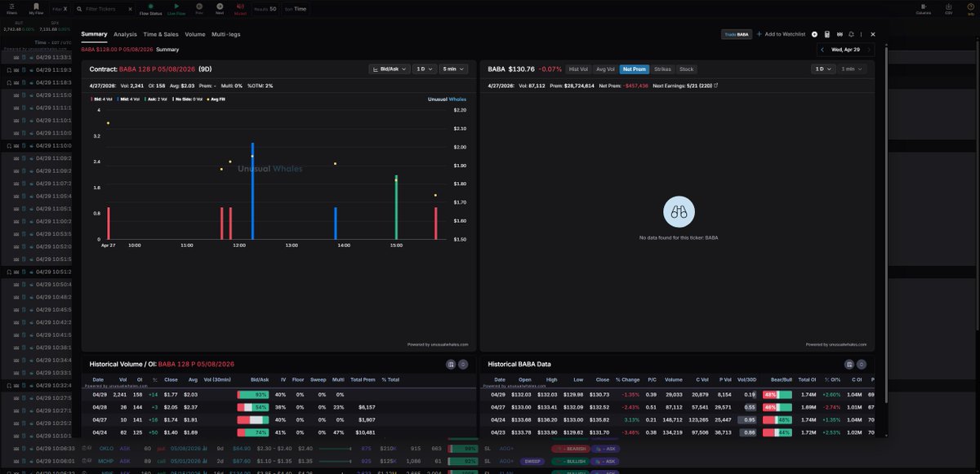
Task: Click the round plus icon beside watchlist
Action: [814, 34]
